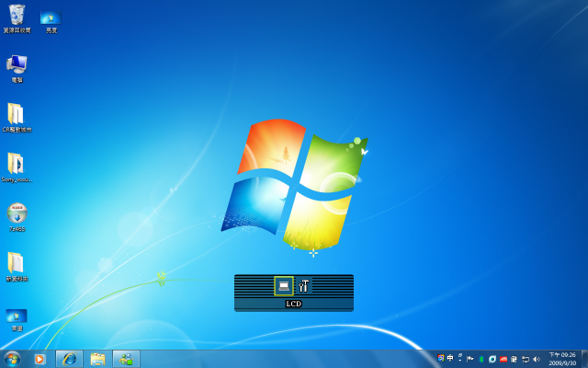The height and width of the screenshot is (368, 588).
Task: Launch the round 7s465 download shortcut
Action: 17,217
